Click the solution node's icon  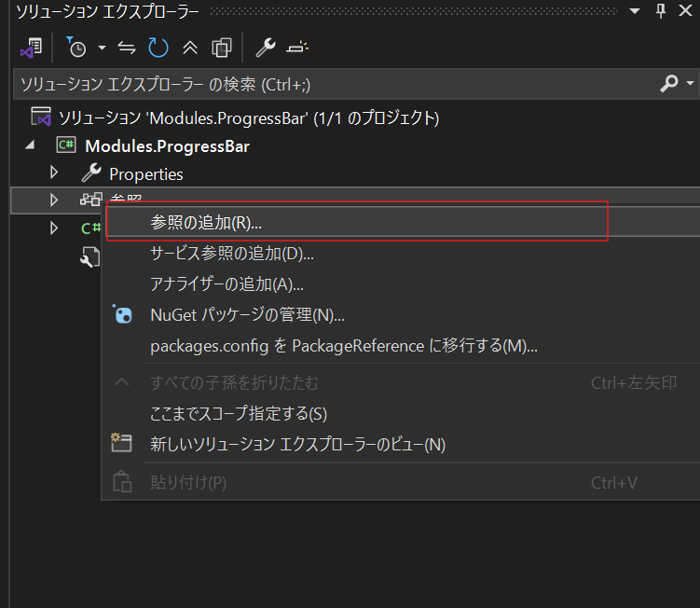point(41,117)
